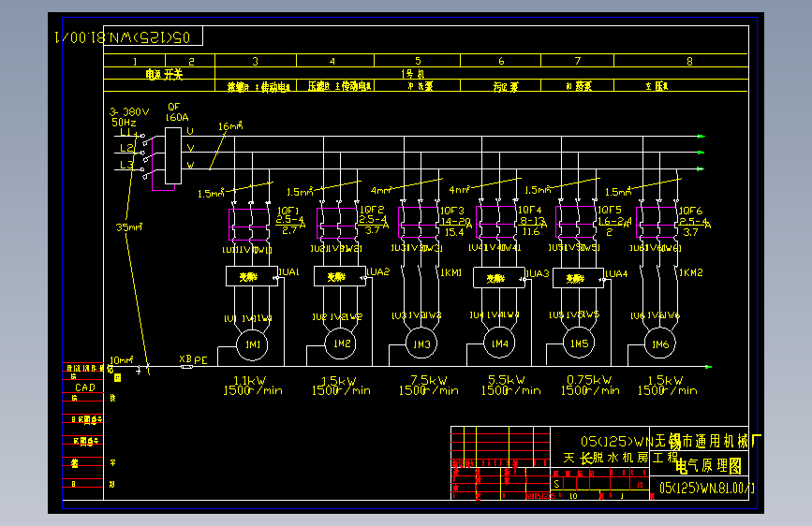Image resolution: width=812 pixels, height=526 pixels.
Task: Click the 2.7 current setting beside 1QF1
Action: tap(289, 230)
